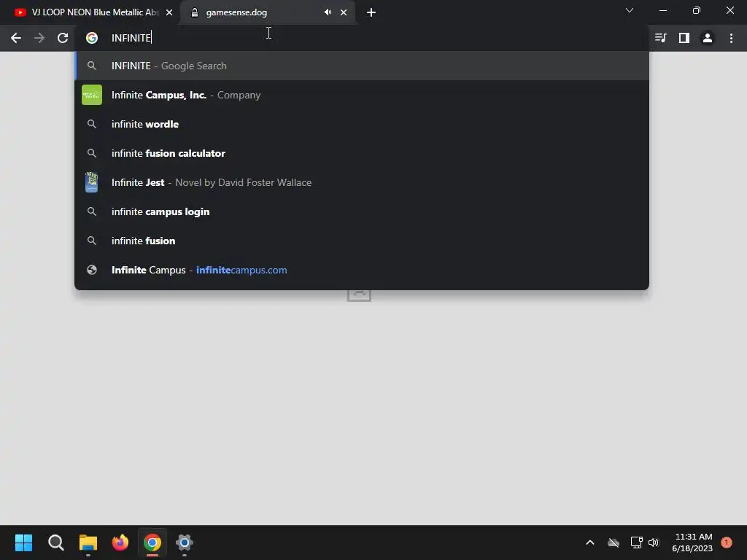Open volume control in system tray

pyautogui.click(x=654, y=542)
